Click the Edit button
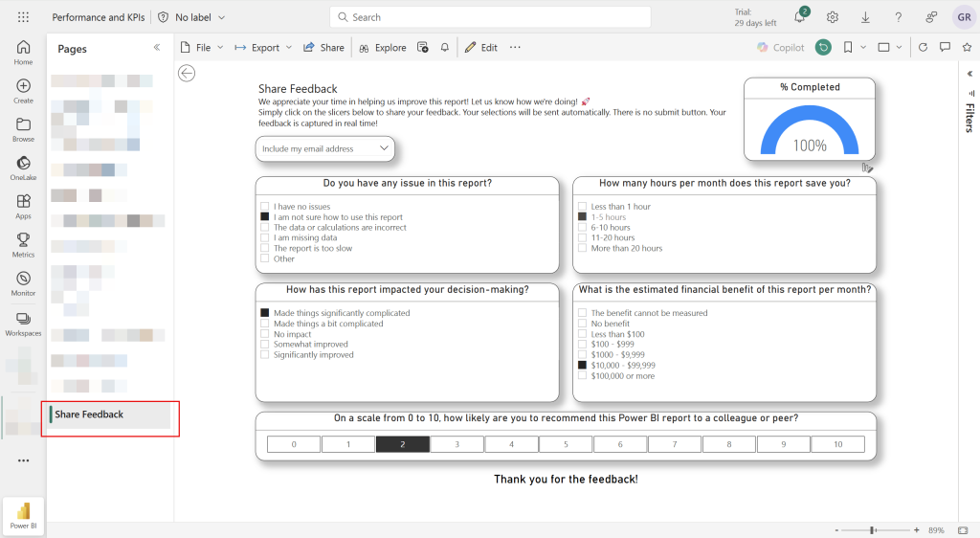Image resolution: width=980 pixels, height=538 pixels. 481,47
